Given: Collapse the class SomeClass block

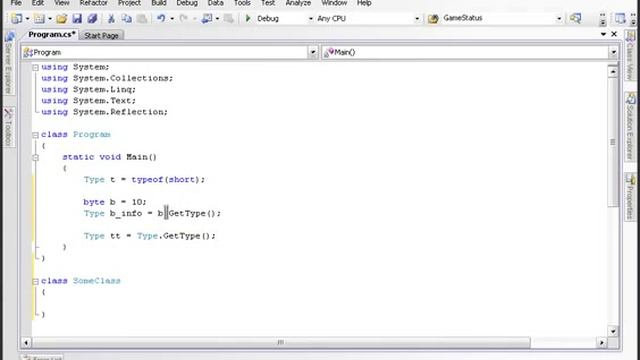Looking at the screenshot, I should [36, 281].
